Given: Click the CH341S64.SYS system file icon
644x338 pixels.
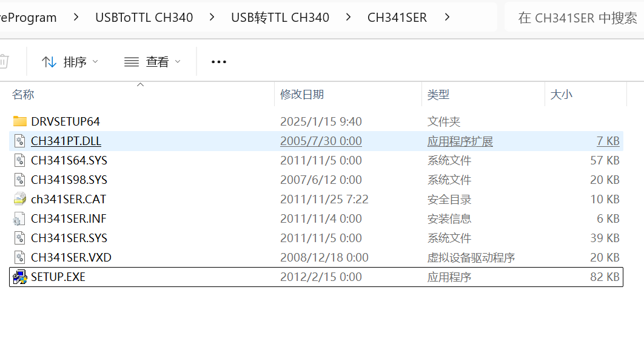Looking at the screenshot, I should pyautogui.click(x=20, y=160).
